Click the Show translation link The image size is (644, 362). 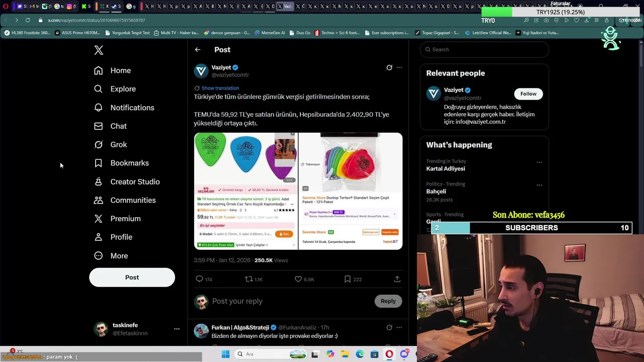(x=220, y=88)
